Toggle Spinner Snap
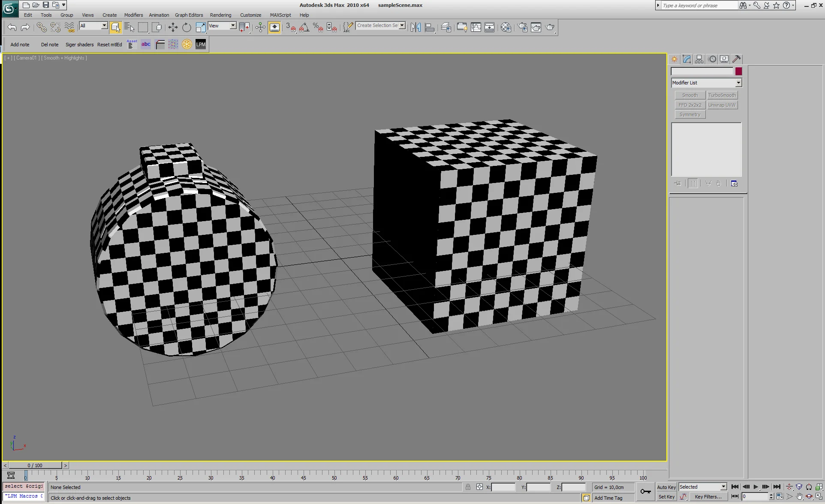 pos(332,27)
